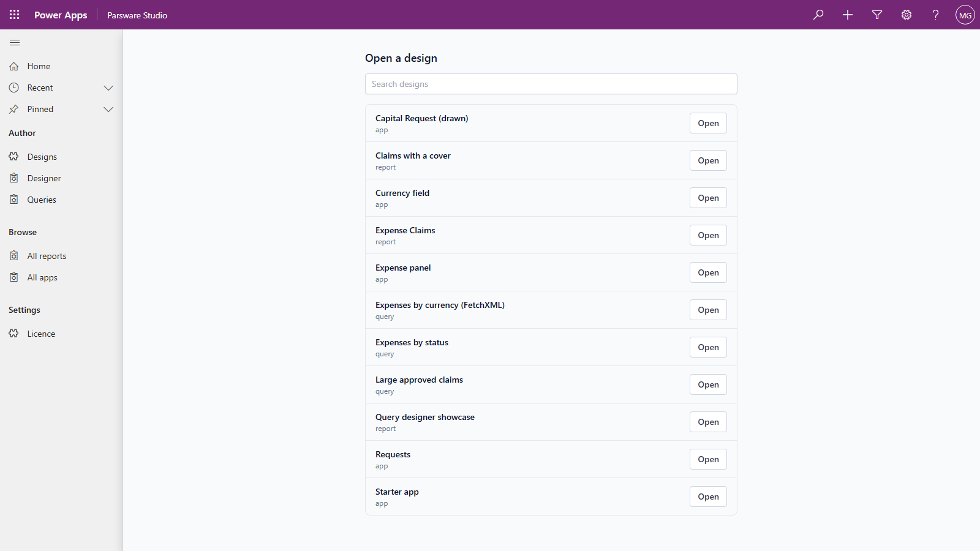The width and height of the screenshot is (980, 551).
Task: Open the Currency field app
Action: pos(708,198)
